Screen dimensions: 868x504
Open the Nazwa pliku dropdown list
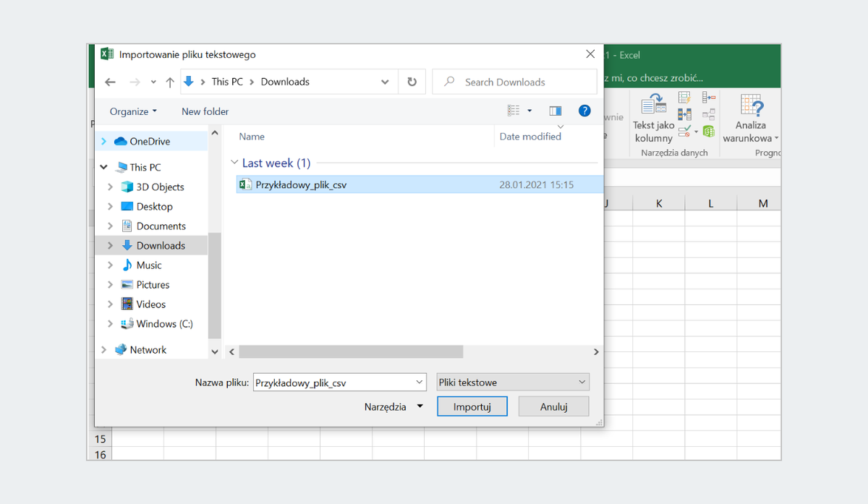point(420,383)
